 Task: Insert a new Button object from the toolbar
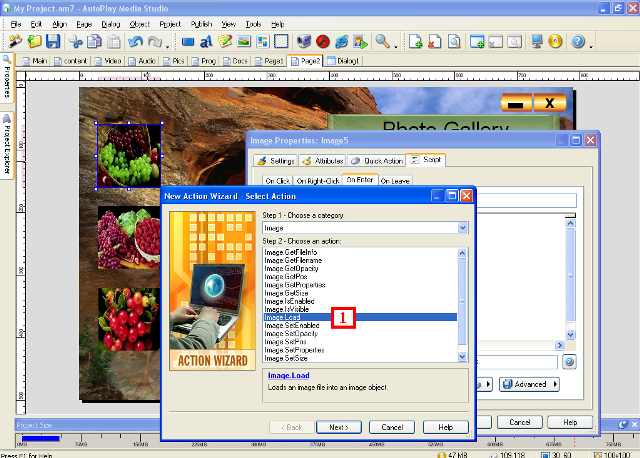(x=188, y=42)
